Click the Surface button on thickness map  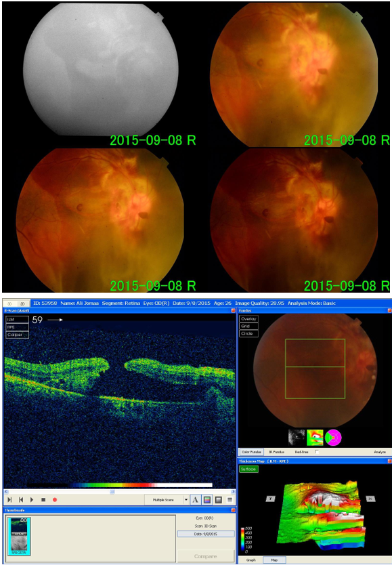tap(248, 469)
